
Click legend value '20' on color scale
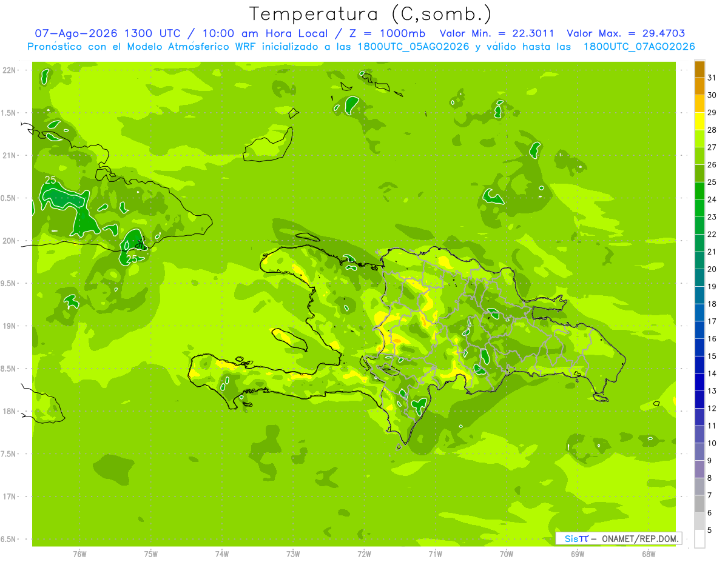tap(712, 269)
